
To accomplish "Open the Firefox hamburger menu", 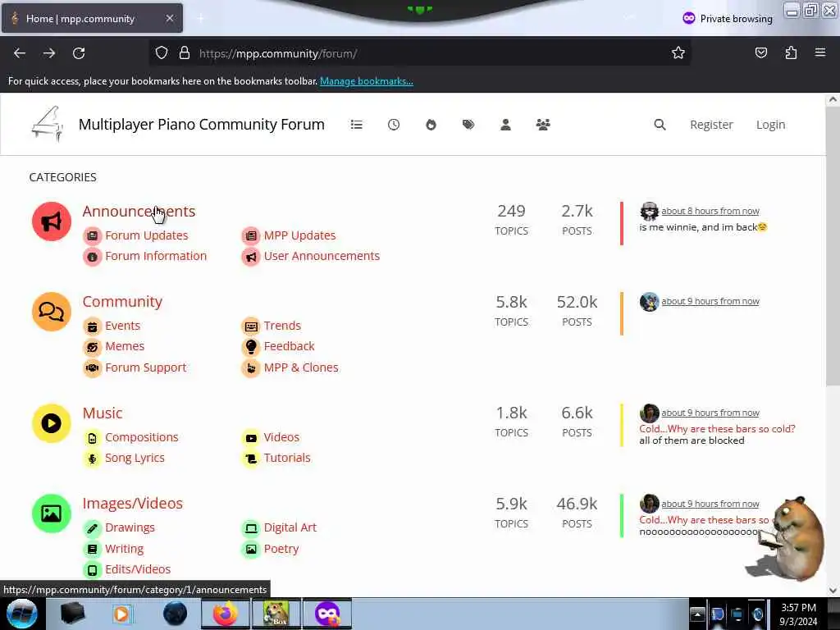I will click(x=820, y=52).
